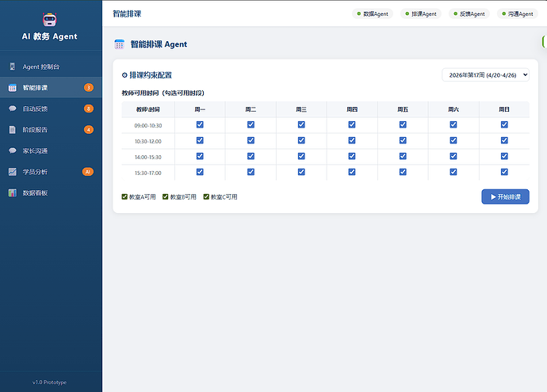Viewport: 547px width, 392px height.
Task: Uncheck 周五 10:30-12:00 slot
Action: 403,140
